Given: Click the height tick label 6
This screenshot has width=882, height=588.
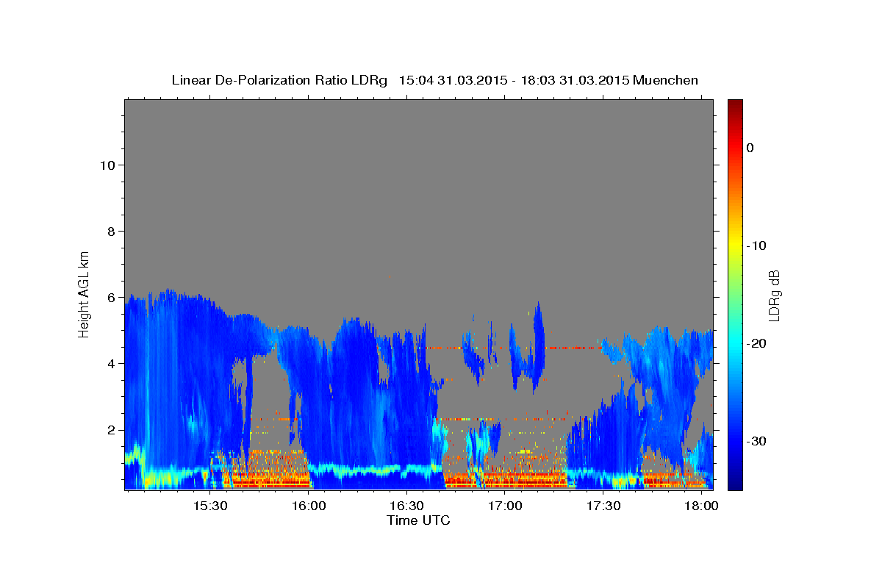Looking at the screenshot, I should pos(110,297).
